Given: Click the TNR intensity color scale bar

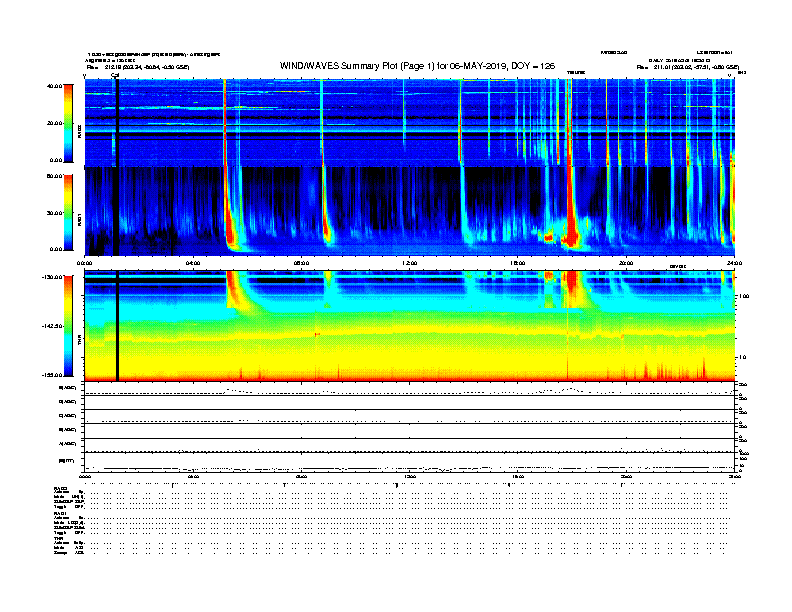Looking at the screenshot, I should click(x=68, y=326).
